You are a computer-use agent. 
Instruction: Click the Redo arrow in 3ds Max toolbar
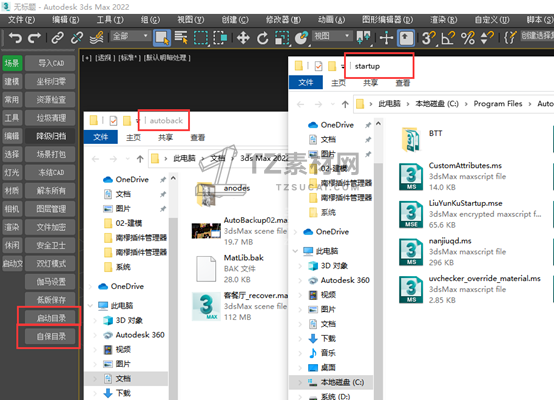click(34, 37)
